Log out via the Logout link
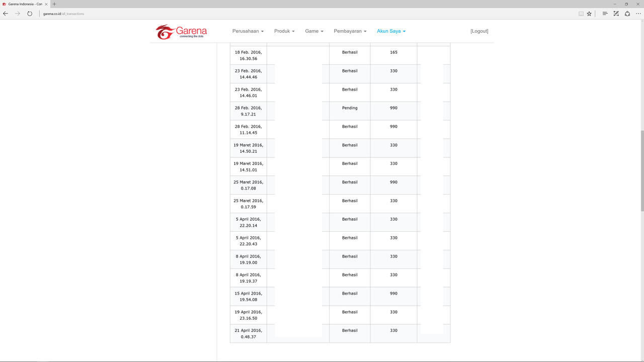Viewport: 644px width, 362px height. pos(479,31)
